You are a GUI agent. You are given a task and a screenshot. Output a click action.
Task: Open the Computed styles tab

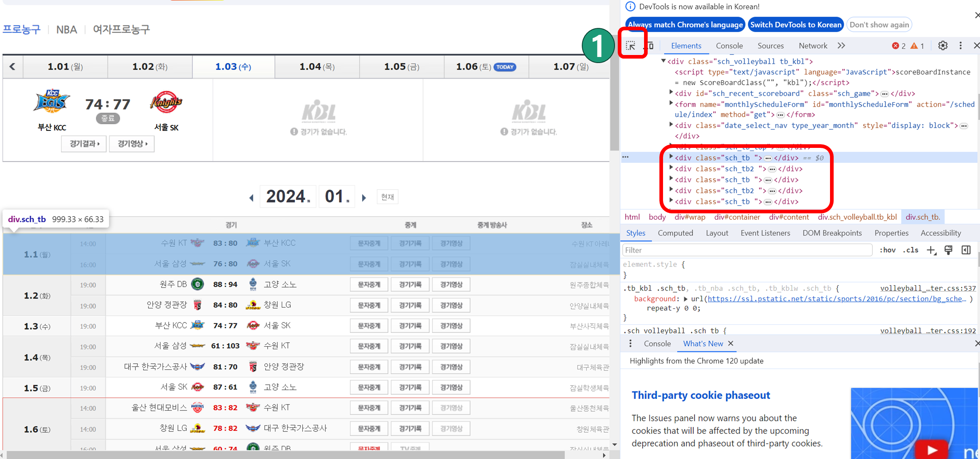click(x=675, y=233)
